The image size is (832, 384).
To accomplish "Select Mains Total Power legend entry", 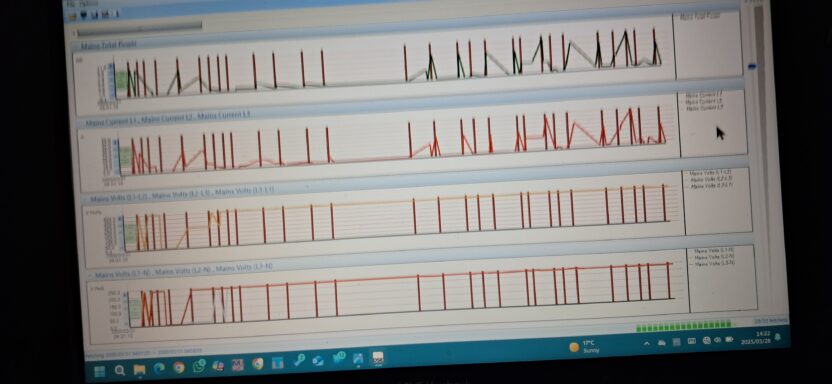I will coord(700,17).
